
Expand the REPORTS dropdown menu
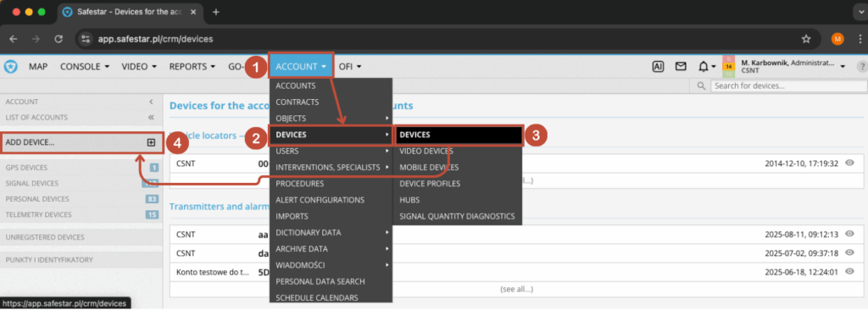192,66
